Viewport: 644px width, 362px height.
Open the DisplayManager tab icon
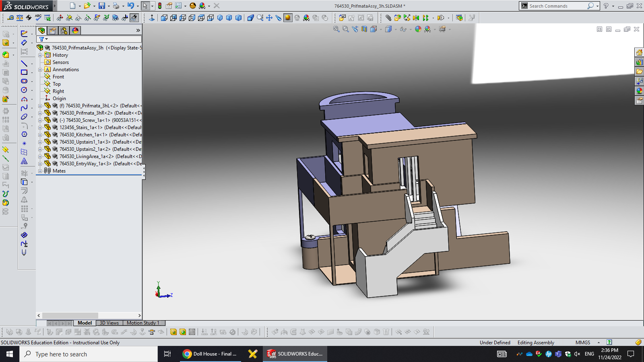pos(75,31)
